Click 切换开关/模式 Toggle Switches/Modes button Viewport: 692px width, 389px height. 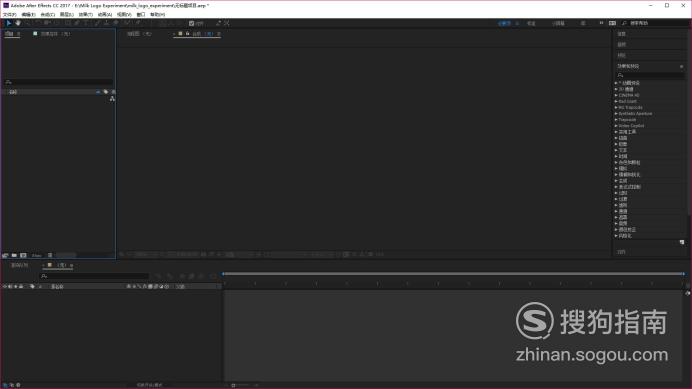click(150, 385)
